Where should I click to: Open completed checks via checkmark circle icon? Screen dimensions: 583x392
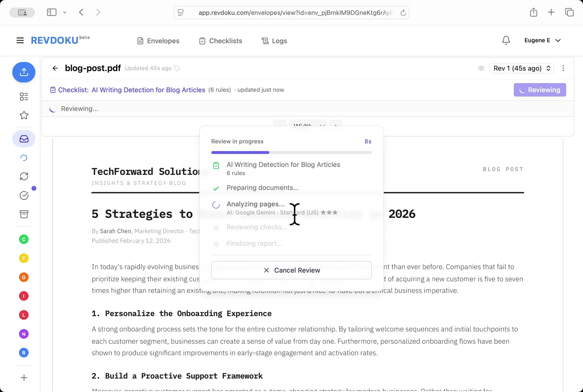(24, 195)
